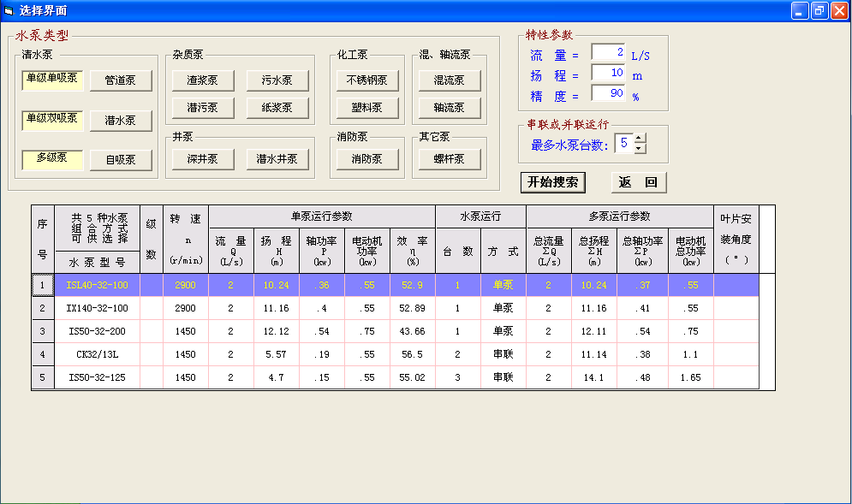Restore down the 选择界面 window
Viewport: 852px width, 504px height.
click(x=819, y=11)
